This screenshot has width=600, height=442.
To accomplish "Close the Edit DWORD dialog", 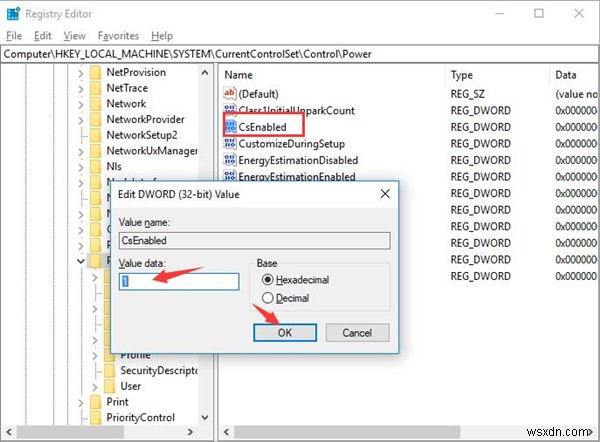I will tap(385, 194).
